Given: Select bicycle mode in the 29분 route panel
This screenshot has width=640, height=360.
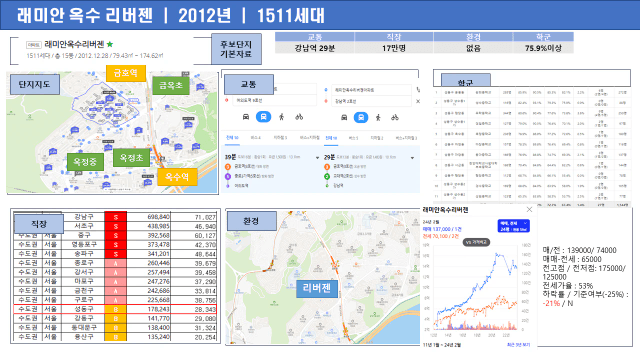Looking at the screenshot, I should [394, 118].
